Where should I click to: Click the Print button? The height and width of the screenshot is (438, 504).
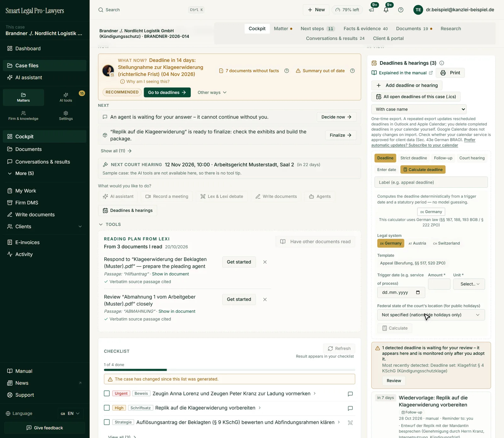(450, 73)
